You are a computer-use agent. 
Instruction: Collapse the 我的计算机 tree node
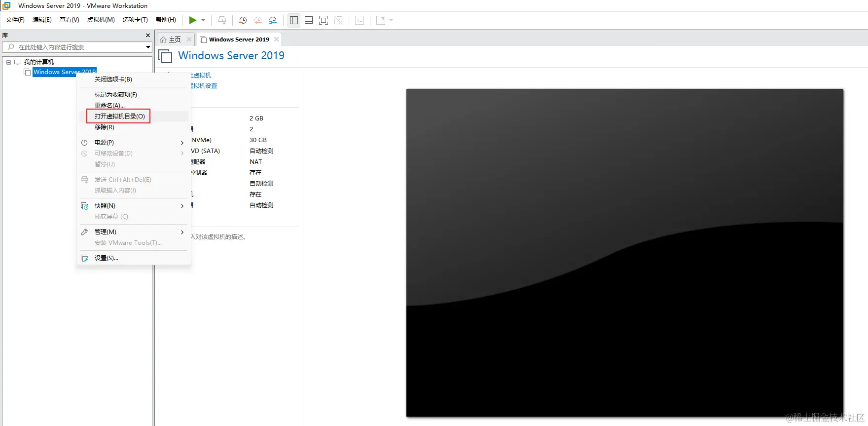tap(8, 62)
